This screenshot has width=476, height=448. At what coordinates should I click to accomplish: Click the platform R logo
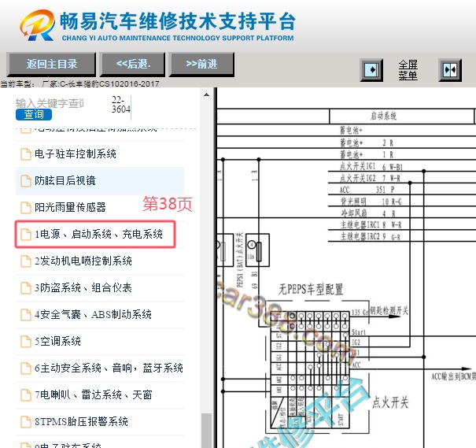pyautogui.click(x=37, y=25)
